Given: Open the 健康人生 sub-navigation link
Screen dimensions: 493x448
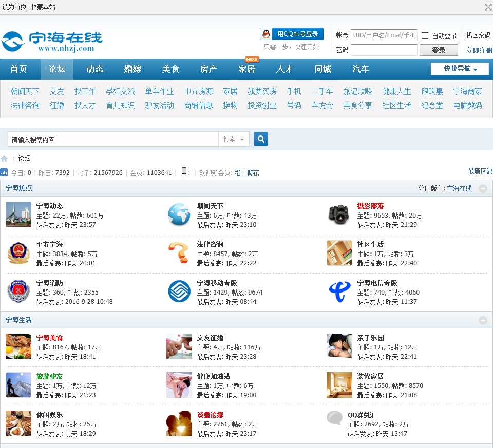Looking at the screenshot, I should pos(396,92).
